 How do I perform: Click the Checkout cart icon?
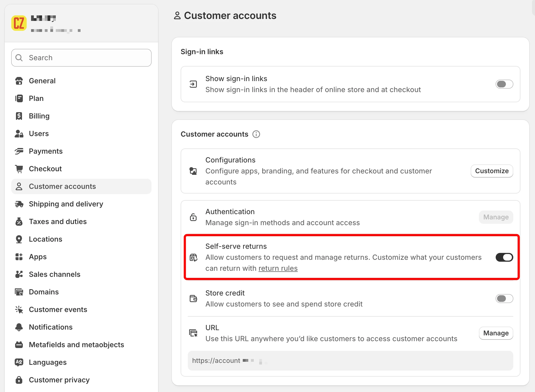click(19, 169)
